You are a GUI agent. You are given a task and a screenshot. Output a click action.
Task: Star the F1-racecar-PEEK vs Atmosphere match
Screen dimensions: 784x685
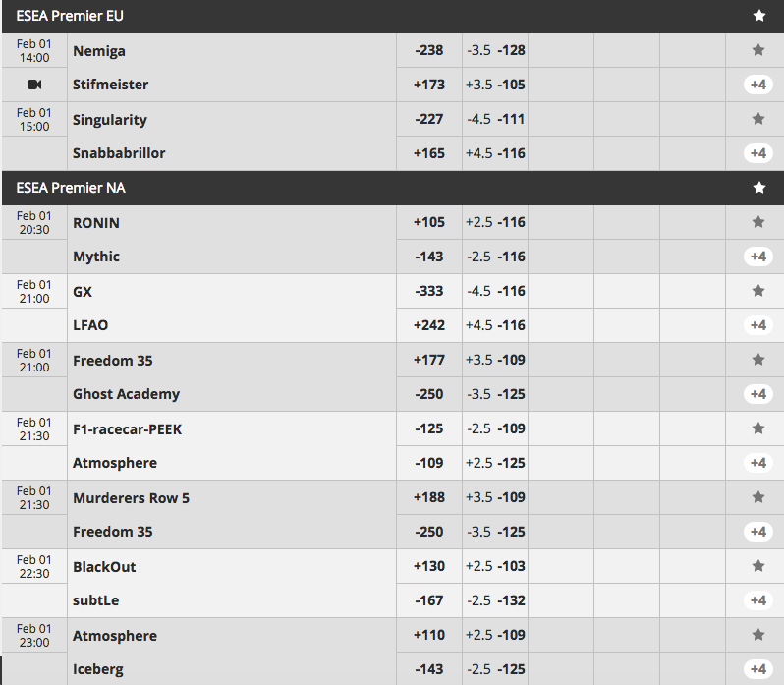758,428
